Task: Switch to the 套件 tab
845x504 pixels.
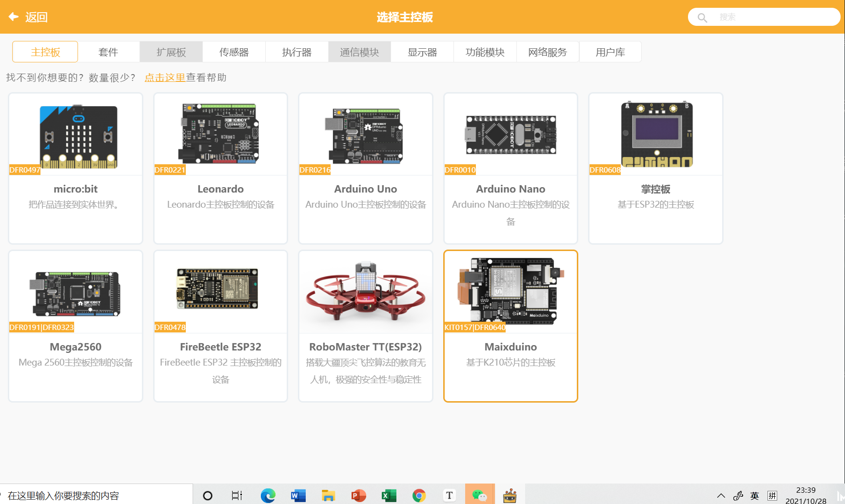Action: (x=108, y=52)
